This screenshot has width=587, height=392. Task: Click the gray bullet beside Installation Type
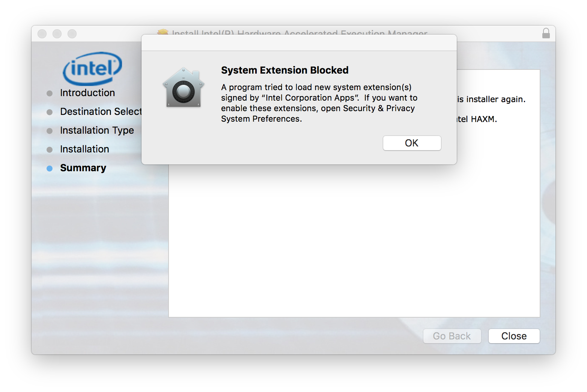50,131
